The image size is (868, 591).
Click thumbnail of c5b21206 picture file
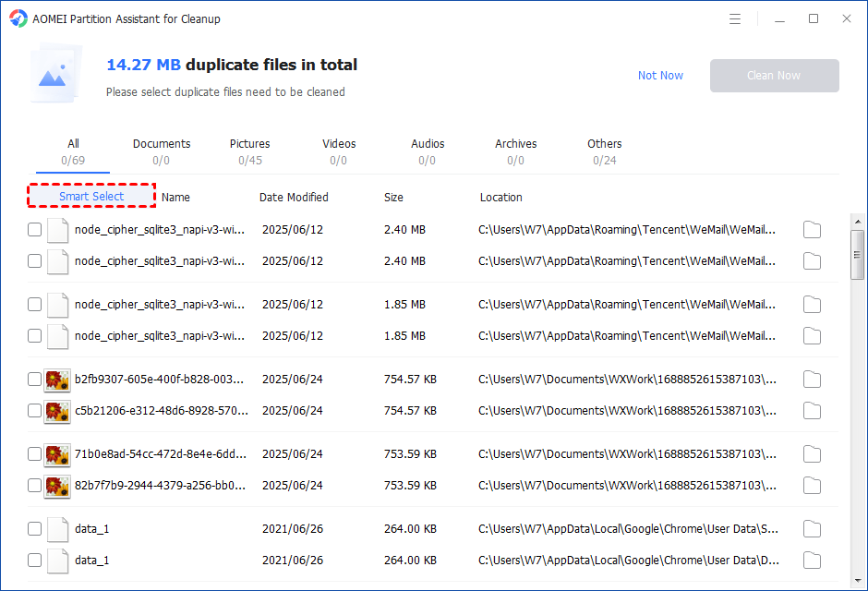(x=57, y=412)
